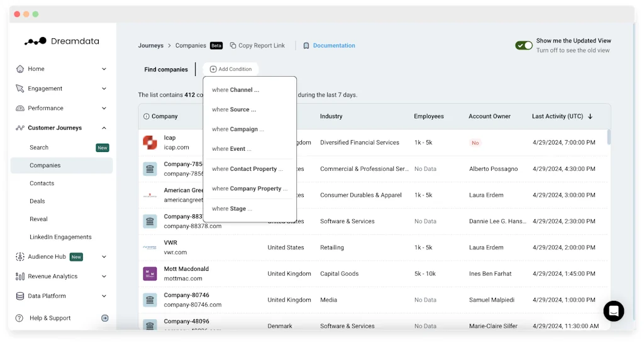Click Diversified Financial Services cell
Image resolution: width=644 pixels, height=343 pixels.
point(360,143)
